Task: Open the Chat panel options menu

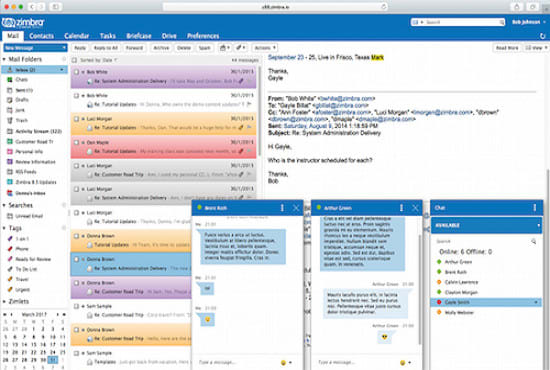Action: click(535, 208)
